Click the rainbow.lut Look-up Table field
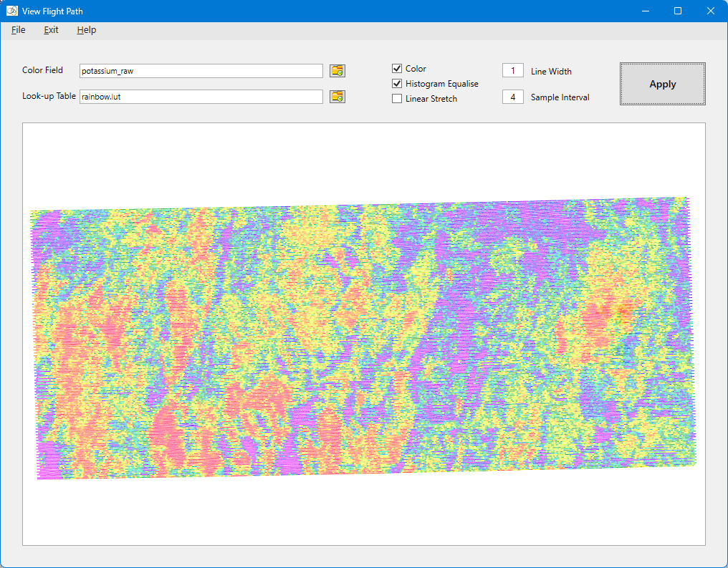The image size is (728, 568). pyautogui.click(x=201, y=97)
